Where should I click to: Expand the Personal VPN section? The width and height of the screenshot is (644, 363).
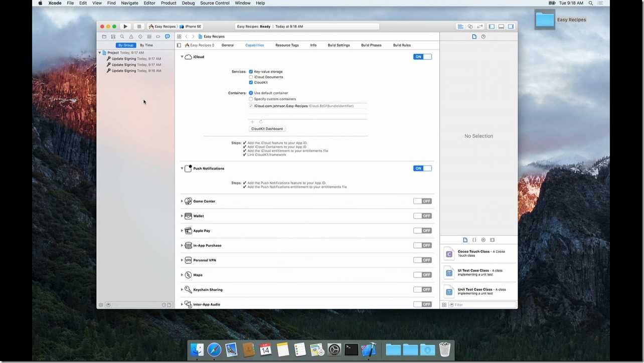point(182,260)
